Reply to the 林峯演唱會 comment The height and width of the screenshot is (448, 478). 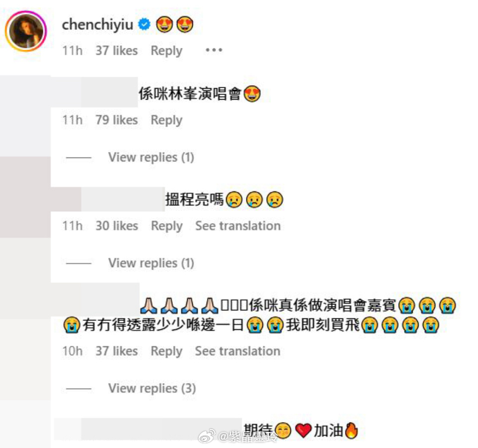[166, 120]
